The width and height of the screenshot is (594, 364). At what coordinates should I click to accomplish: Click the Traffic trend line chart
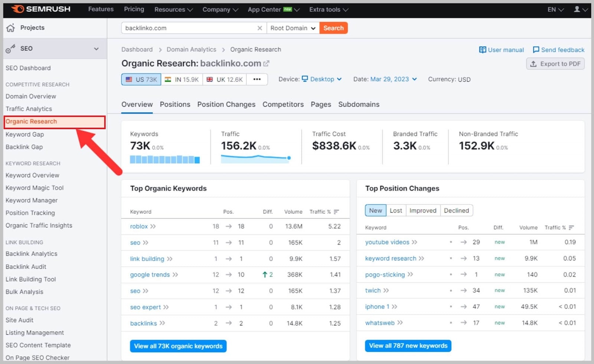(x=256, y=159)
